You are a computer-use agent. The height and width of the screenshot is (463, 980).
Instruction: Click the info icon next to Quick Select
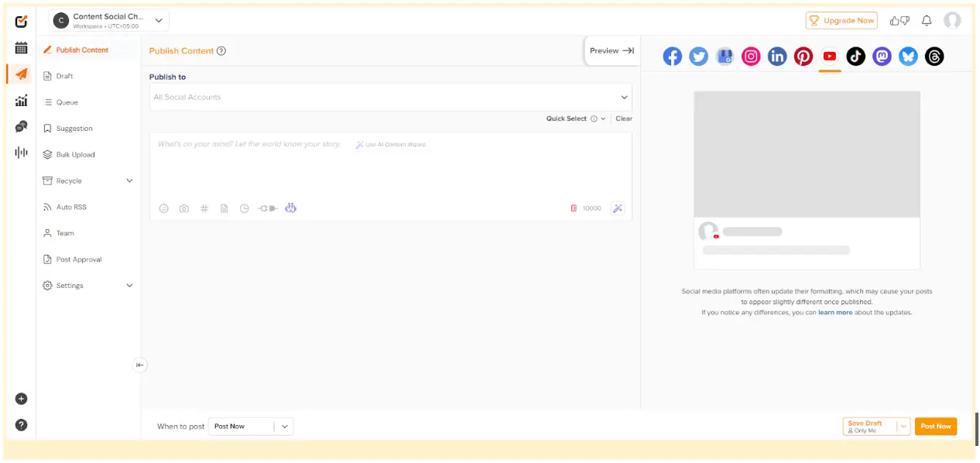(x=595, y=119)
